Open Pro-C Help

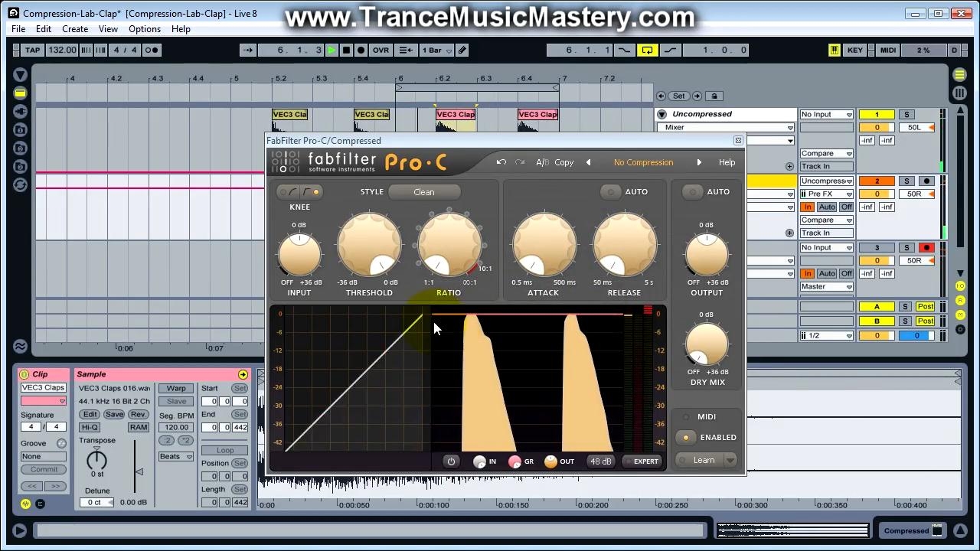point(727,162)
